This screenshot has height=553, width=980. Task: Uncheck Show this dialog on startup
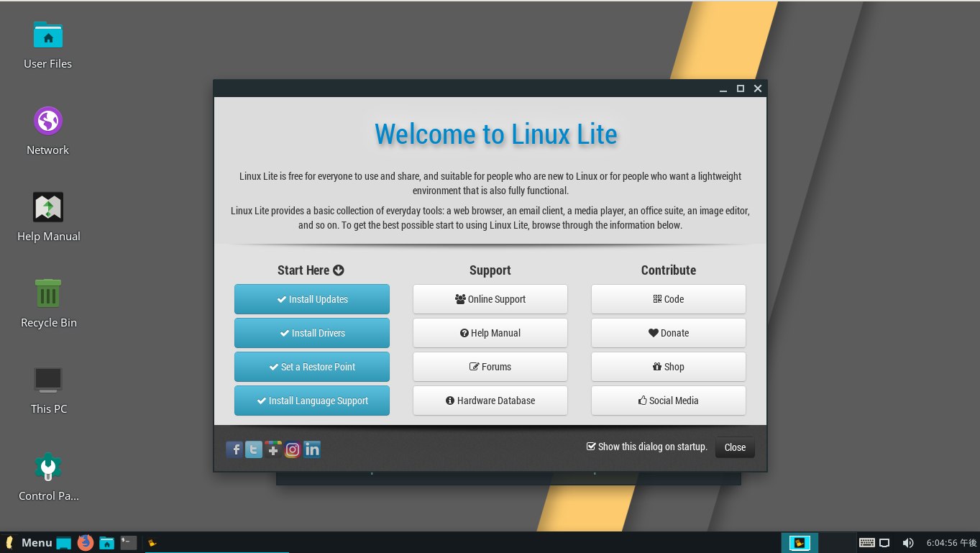click(x=591, y=446)
